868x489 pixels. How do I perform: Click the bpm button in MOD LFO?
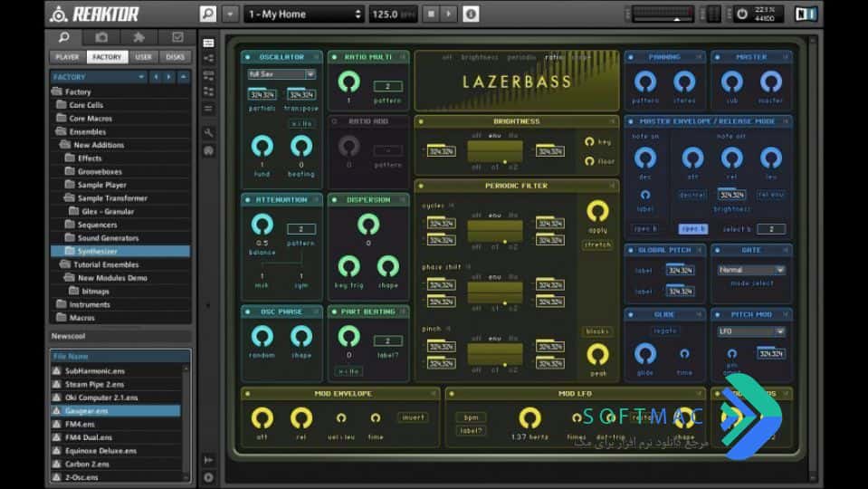[x=471, y=417]
